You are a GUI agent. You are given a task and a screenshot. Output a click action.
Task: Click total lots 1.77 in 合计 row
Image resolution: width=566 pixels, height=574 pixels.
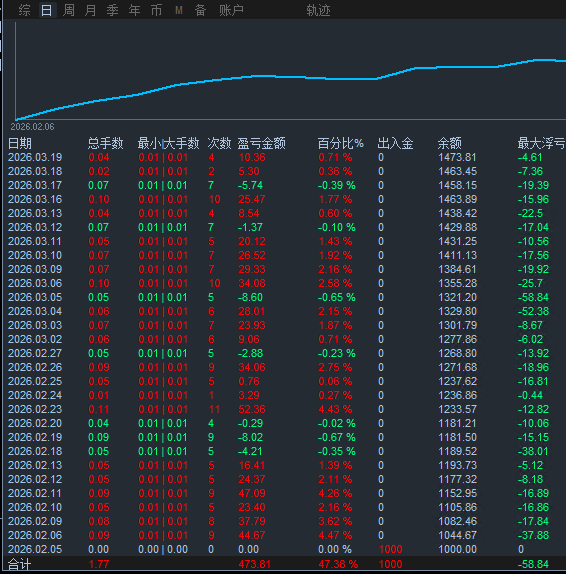(99, 564)
